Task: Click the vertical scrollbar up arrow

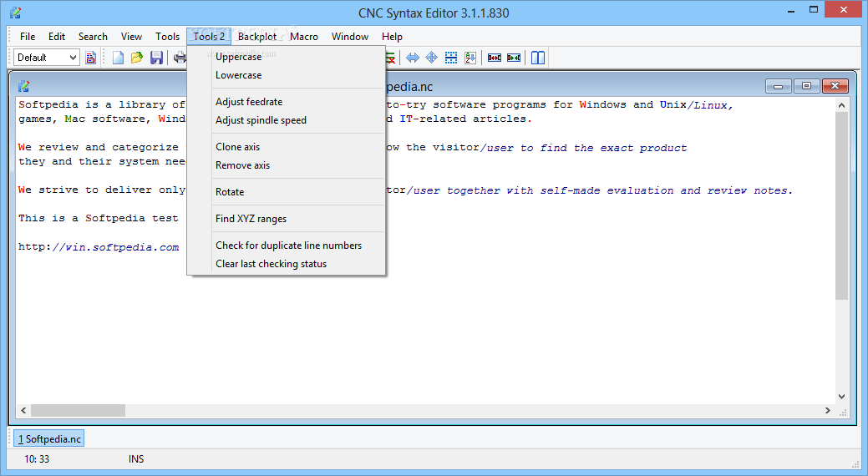Action: pos(841,105)
